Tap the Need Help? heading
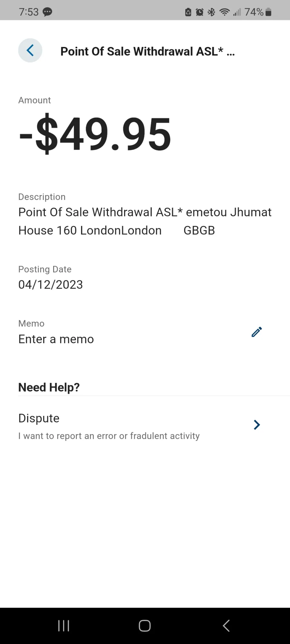 tap(49, 387)
